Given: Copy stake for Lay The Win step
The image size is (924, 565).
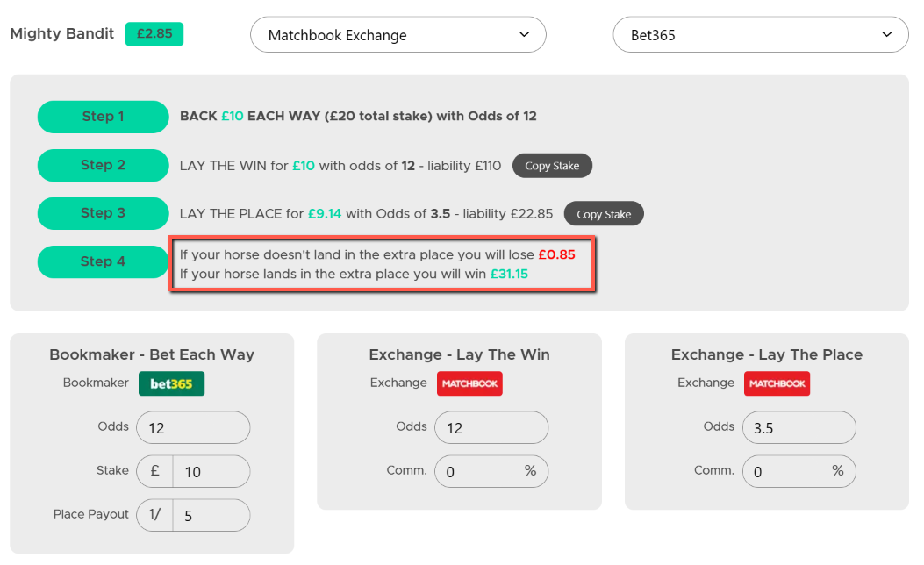Looking at the screenshot, I should [x=552, y=166].
